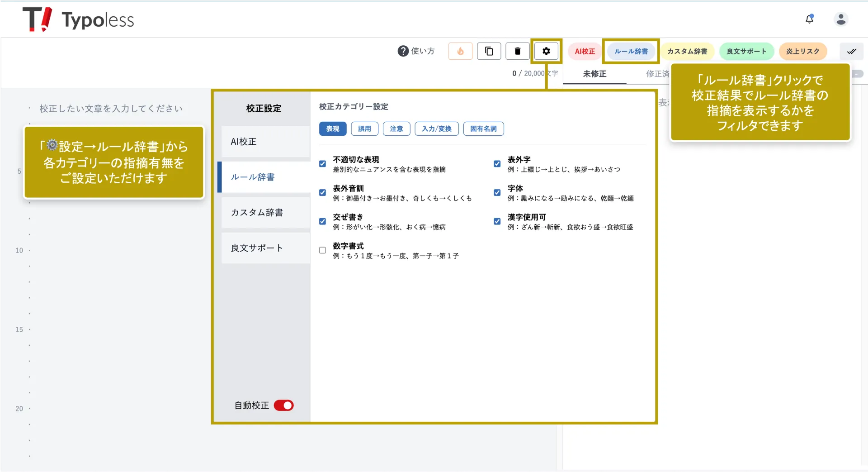The height and width of the screenshot is (472, 868).
Task: Click the copy text icon button
Action: 489,51
